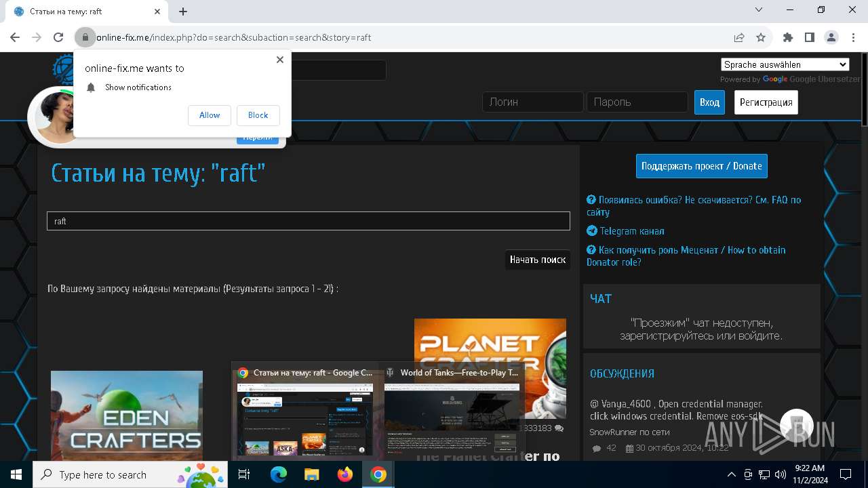Click the search field containing 'raft'
868x488 pixels.
tap(309, 221)
